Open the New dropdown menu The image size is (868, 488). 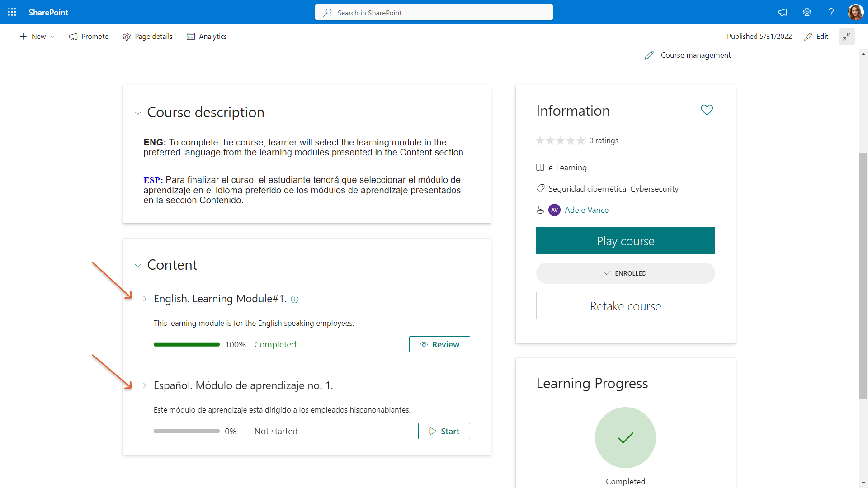coord(37,37)
